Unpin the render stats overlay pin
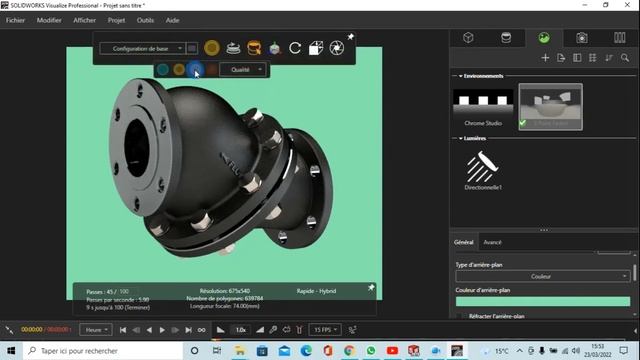Viewport: 640px width, 360px height. (371, 288)
